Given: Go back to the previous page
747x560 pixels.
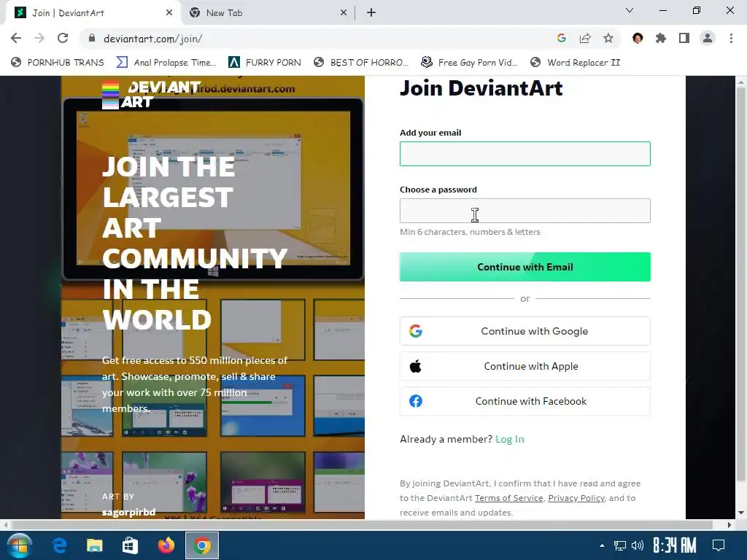Looking at the screenshot, I should click(16, 38).
